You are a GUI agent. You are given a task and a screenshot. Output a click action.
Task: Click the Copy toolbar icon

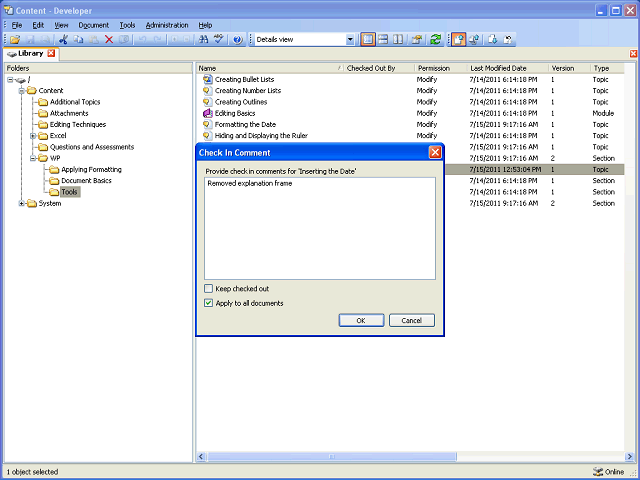click(x=78, y=40)
